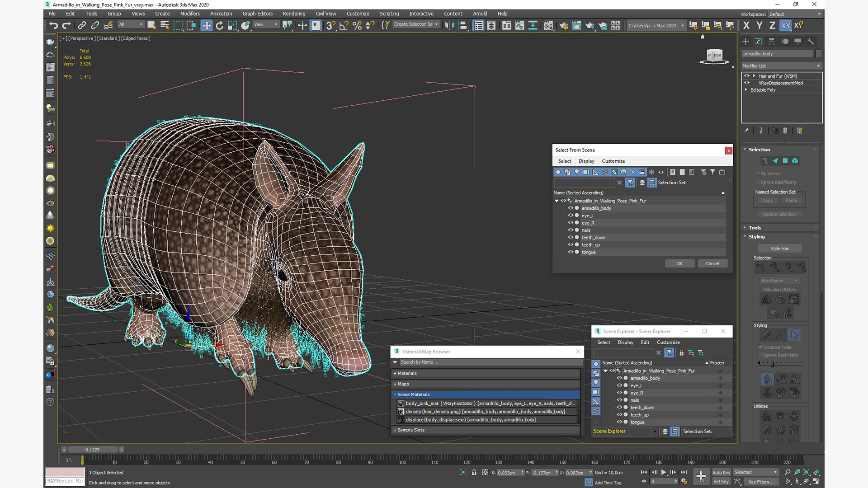Toggle the Percent Snap icon
The image size is (868, 488).
(357, 25)
